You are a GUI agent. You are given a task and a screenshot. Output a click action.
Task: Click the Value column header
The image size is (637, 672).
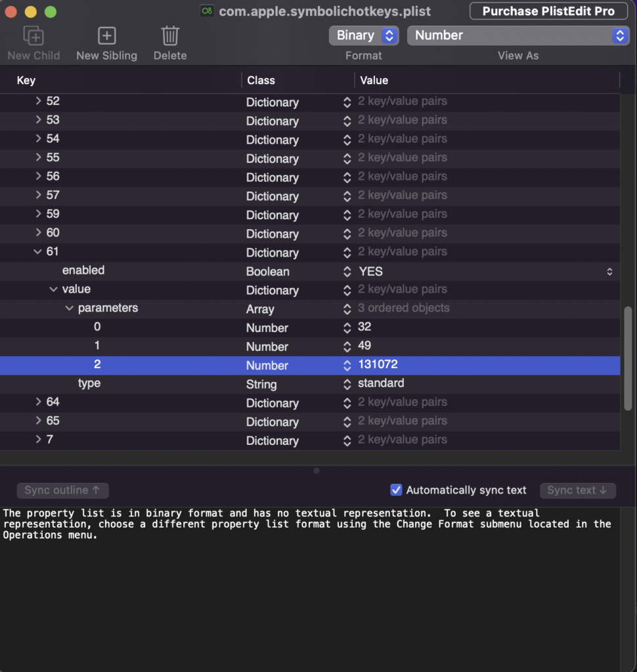click(x=374, y=81)
